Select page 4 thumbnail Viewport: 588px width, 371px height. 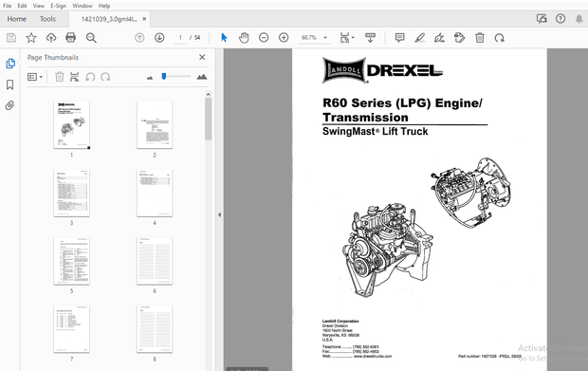pos(155,194)
